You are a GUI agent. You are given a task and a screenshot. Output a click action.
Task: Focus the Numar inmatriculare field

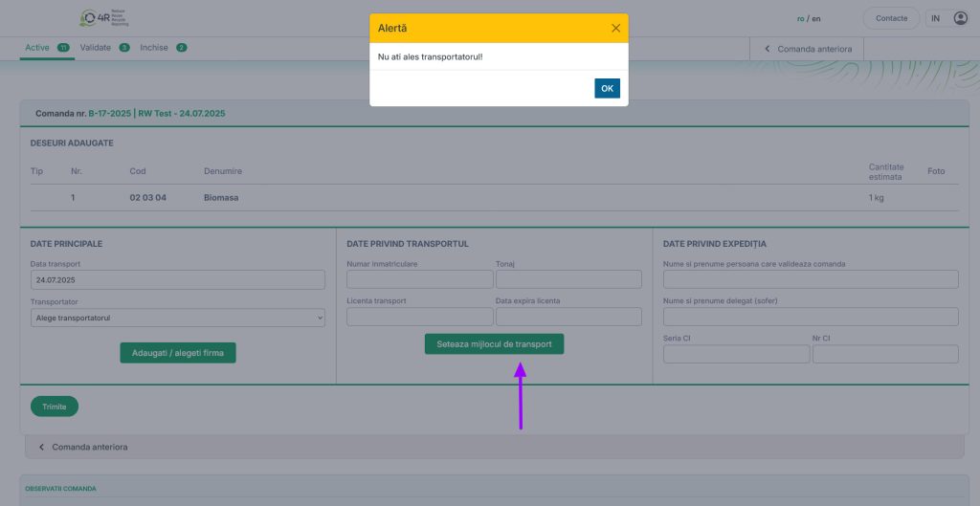(419, 279)
